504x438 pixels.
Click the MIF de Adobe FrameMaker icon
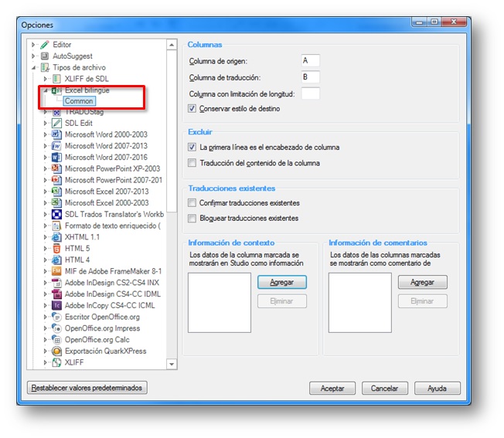pyautogui.click(x=56, y=271)
